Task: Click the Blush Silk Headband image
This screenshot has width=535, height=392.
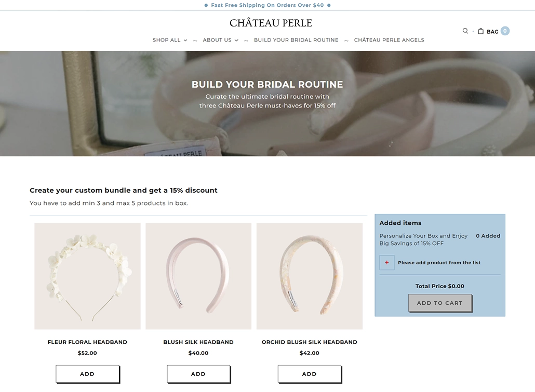Action: point(198,276)
